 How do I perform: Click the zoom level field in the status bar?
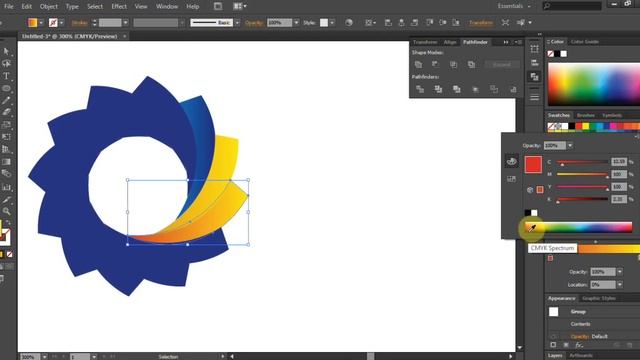(29, 357)
